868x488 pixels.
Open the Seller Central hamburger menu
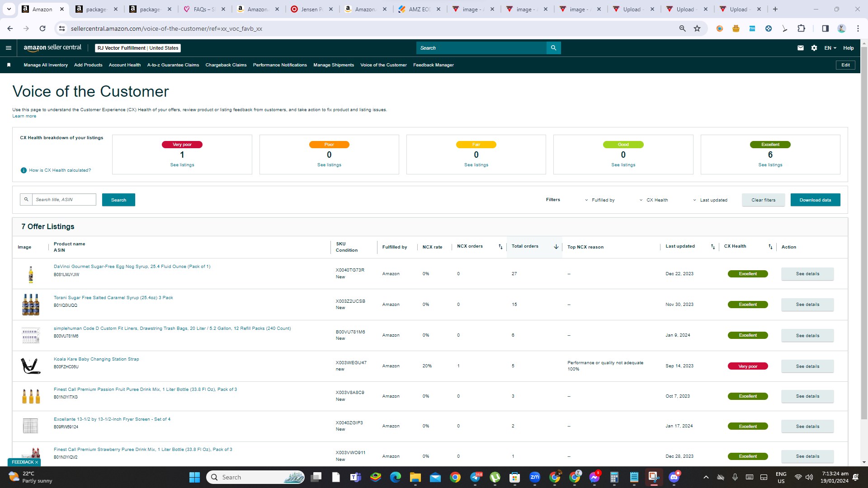(x=9, y=48)
